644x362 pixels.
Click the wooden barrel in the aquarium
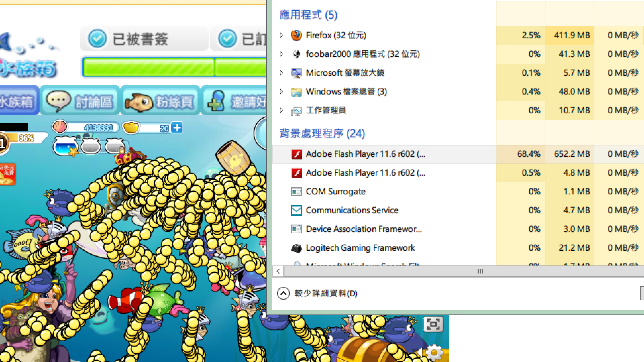[233, 158]
